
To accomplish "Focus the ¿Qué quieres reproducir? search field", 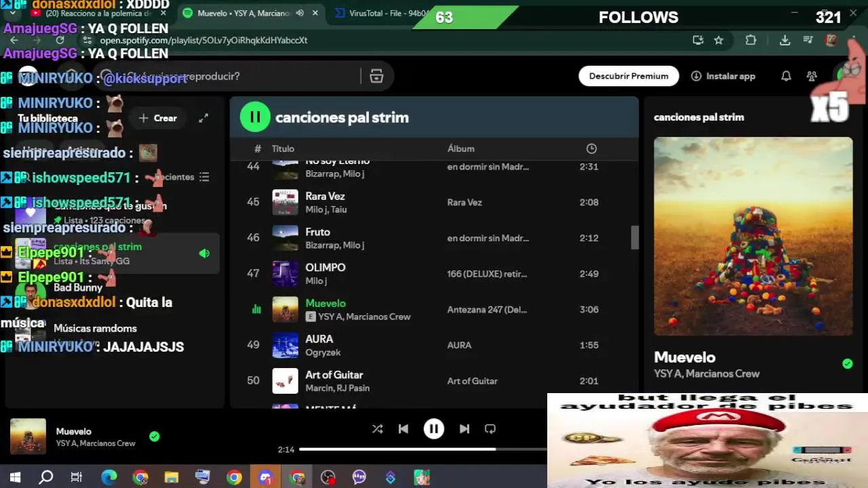I will (x=237, y=76).
